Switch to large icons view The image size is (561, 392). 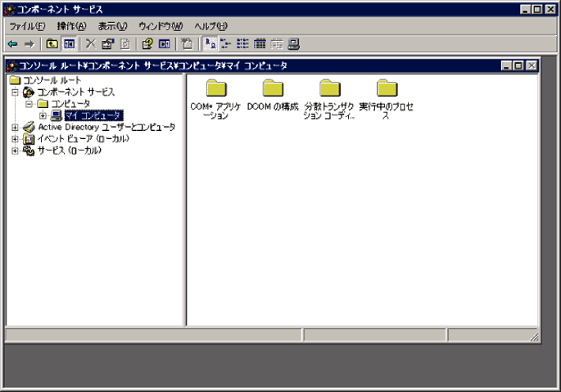(x=210, y=44)
